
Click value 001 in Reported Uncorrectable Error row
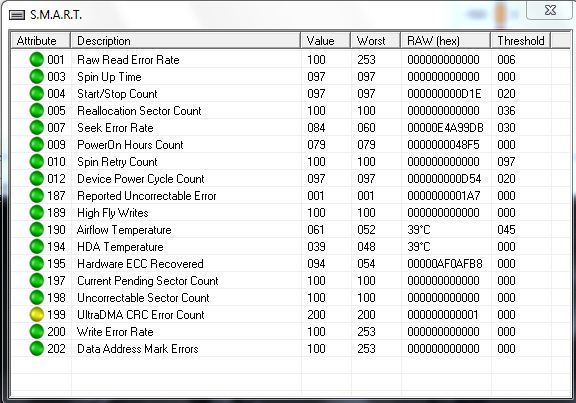click(316, 195)
